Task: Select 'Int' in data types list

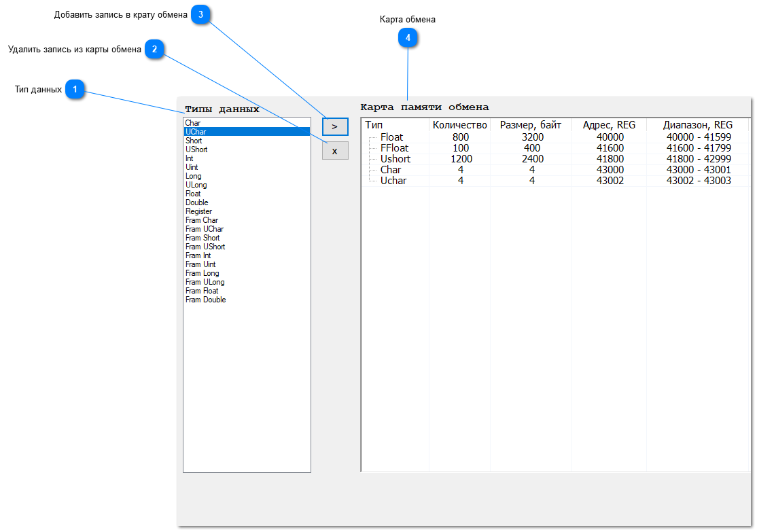Action: tap(247, 158)
